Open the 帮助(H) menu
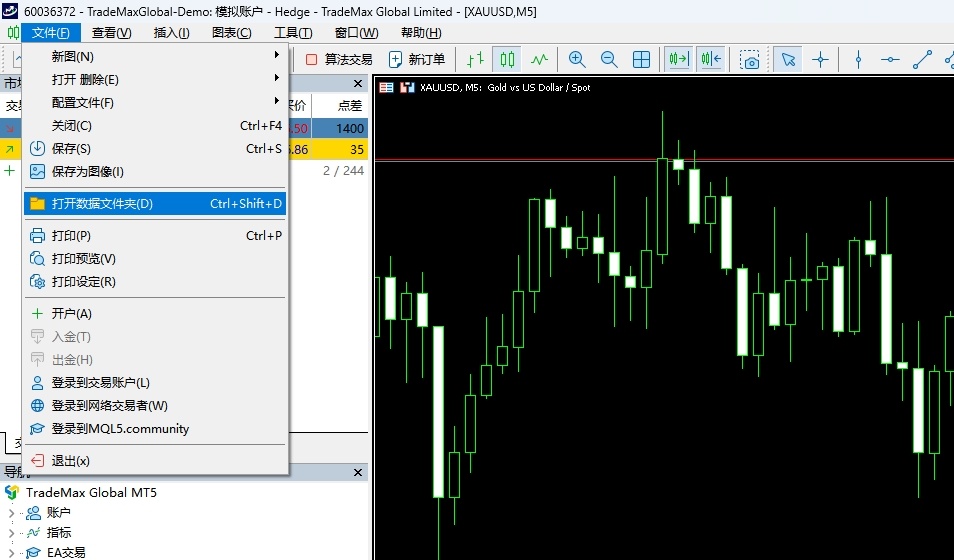The height and width of the screenshot is (560, 954). tap(421, 33)
